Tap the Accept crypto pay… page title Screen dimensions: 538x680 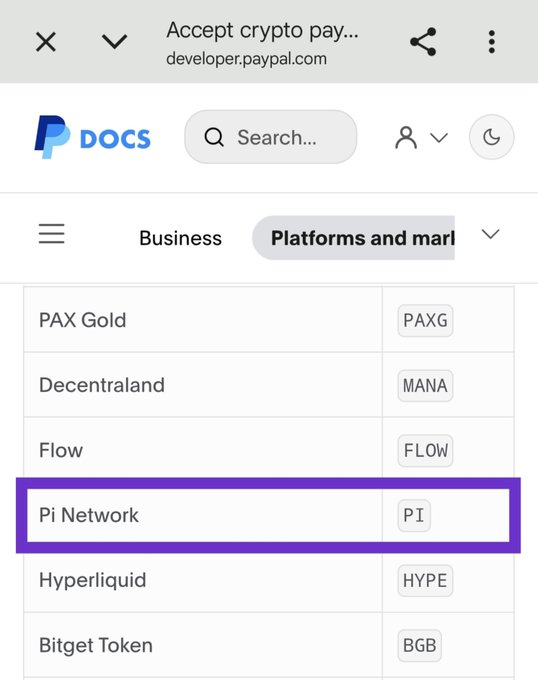tap(262, 31)
